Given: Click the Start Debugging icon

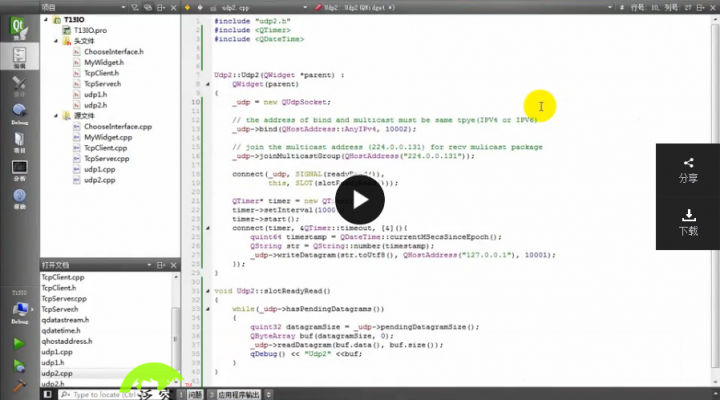Looking at the screenshot, I should pos(18,364).
